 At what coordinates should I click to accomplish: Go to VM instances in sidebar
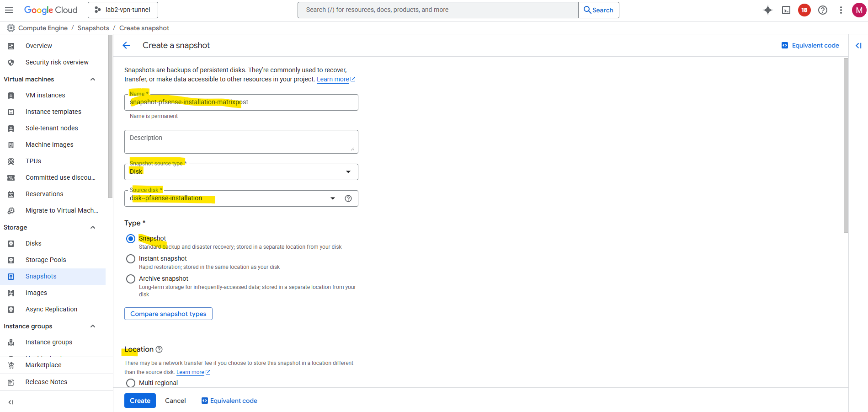tap(45, 95)
